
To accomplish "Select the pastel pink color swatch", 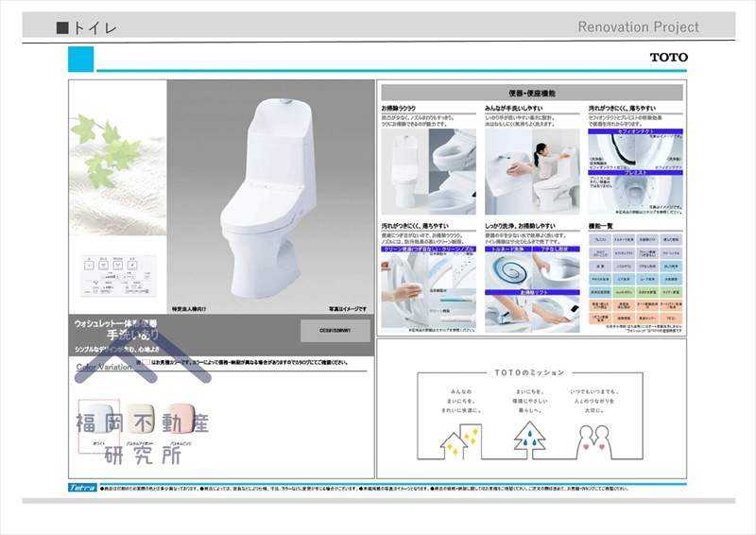I will (180, 420).
